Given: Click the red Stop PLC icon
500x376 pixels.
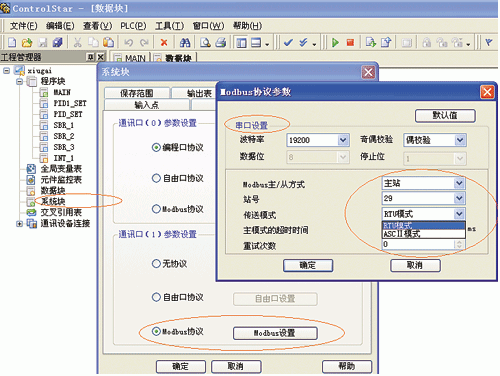Looking at the screenshot, I should 350,42.
